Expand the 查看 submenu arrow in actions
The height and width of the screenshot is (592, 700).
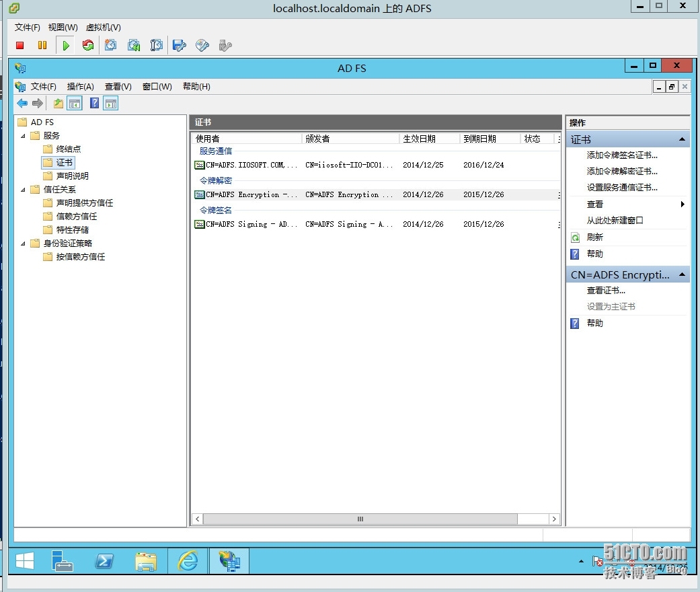click(682, 205)
